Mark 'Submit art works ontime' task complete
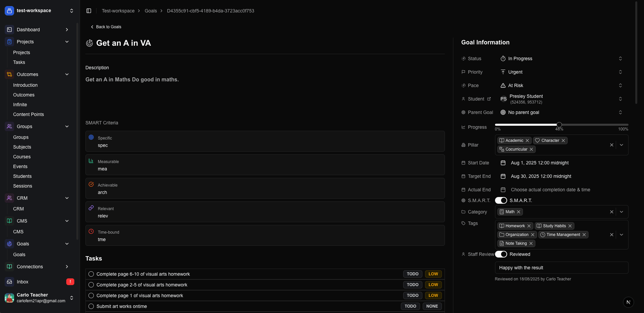Screen dimensions: 644x313 91,306
